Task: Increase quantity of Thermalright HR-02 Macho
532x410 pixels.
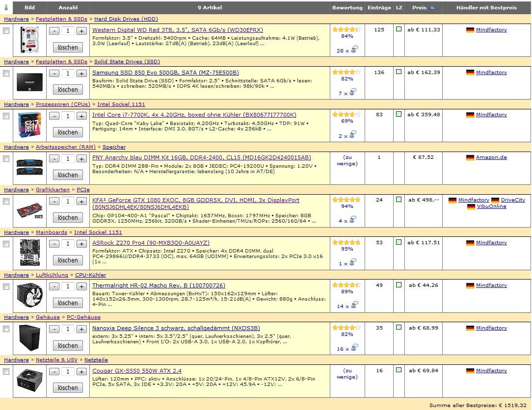Action: click(x=81, y=286)
